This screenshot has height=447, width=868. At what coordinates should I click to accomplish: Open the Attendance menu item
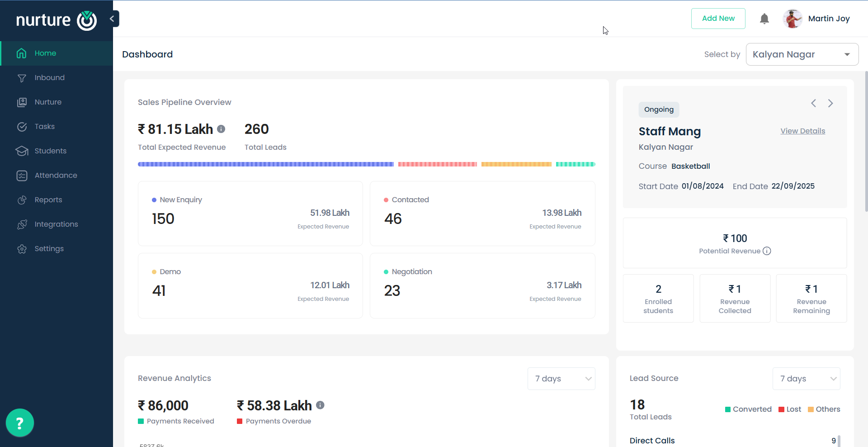pos(57,176)
